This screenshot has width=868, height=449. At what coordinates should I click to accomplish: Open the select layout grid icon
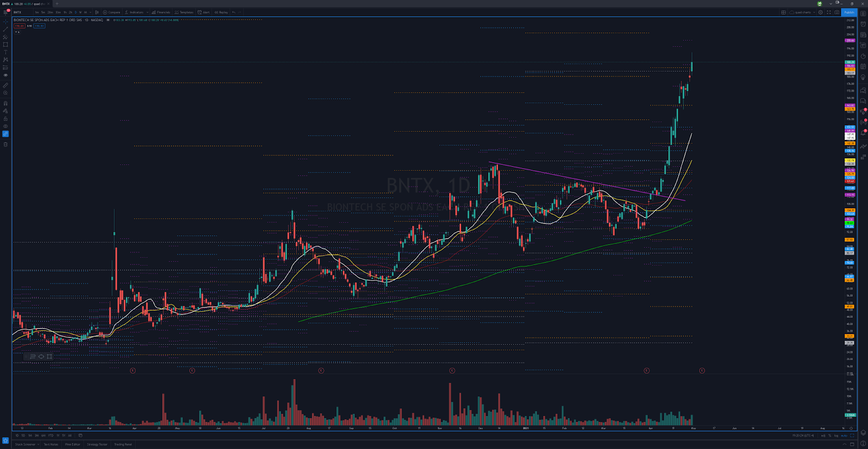click(x=783, y=12)
